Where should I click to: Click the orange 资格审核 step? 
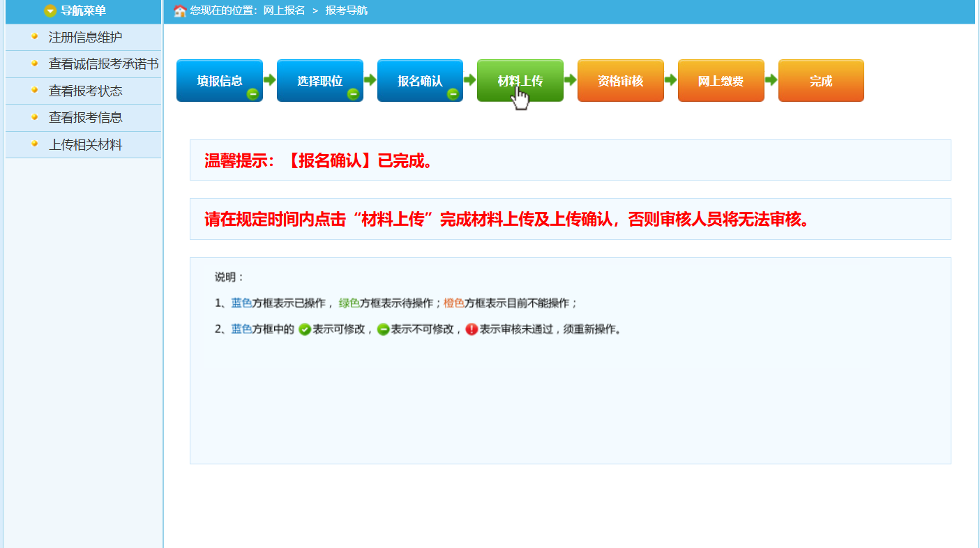(x=620, y=80)
